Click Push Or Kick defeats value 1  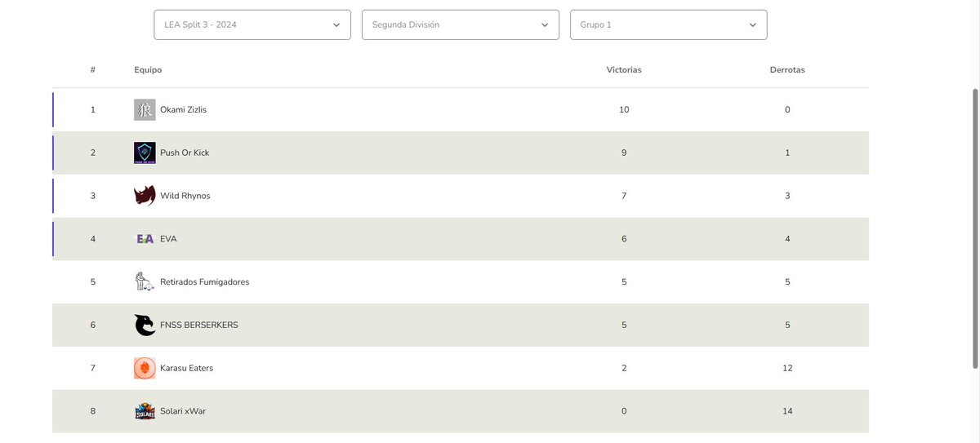(x=787, y=153)
